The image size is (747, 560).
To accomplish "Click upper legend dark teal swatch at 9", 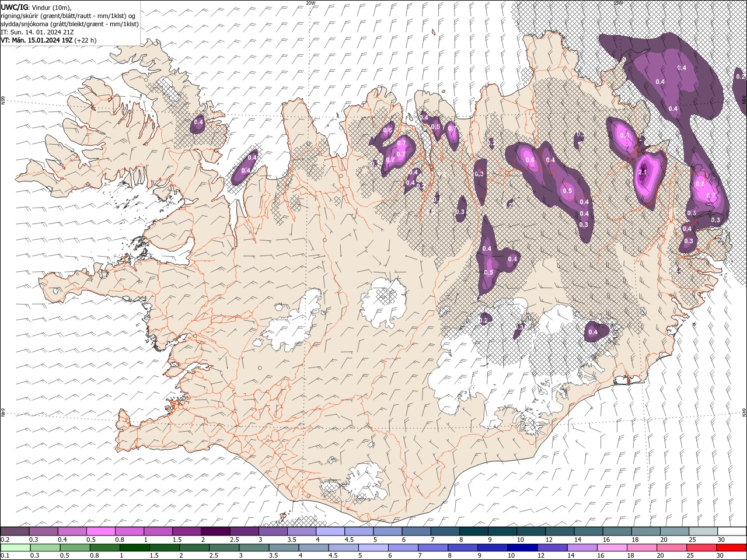I will [502, 531].
